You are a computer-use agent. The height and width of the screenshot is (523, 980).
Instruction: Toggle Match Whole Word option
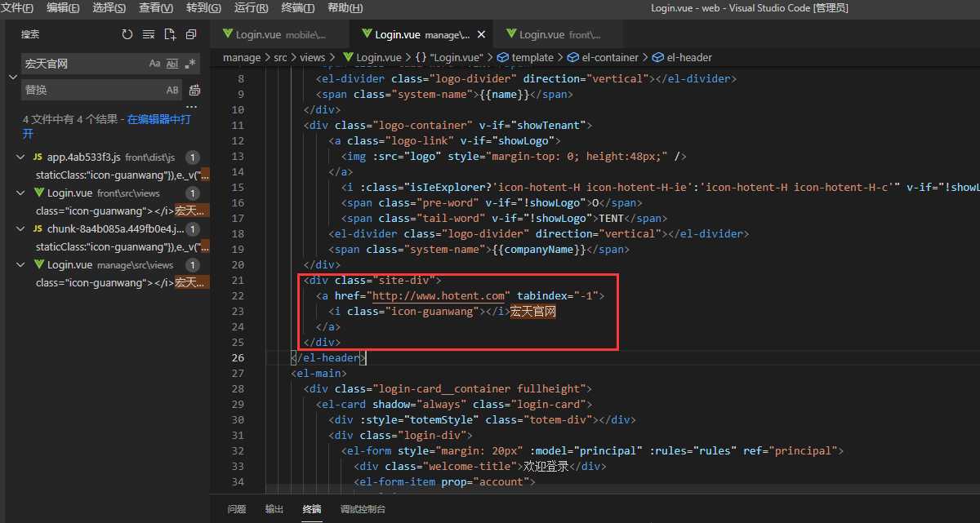[172, 64]
